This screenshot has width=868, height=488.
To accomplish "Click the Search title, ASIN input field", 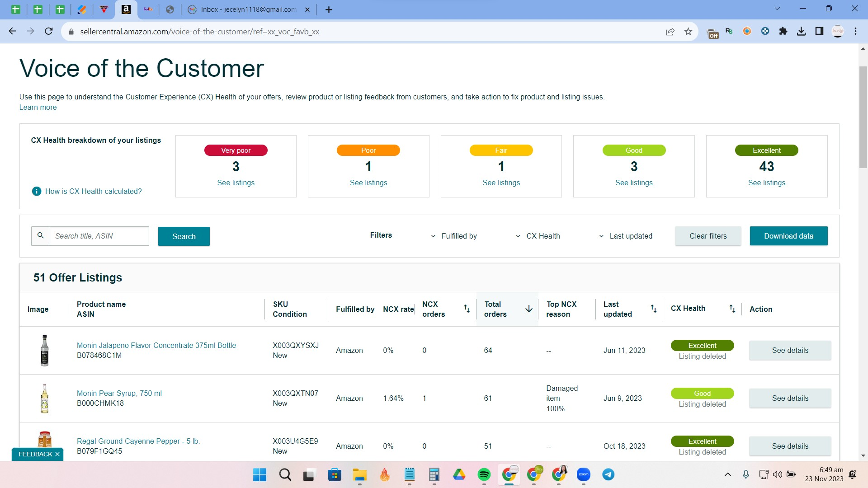I will [99, 236].
